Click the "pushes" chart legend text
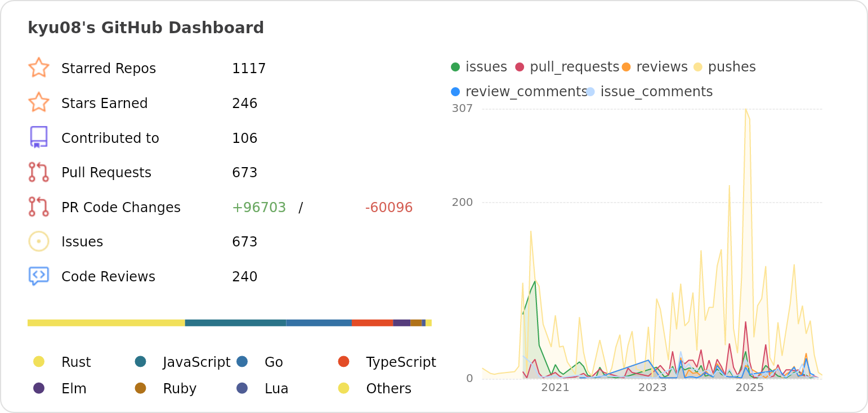 (732, 67)
